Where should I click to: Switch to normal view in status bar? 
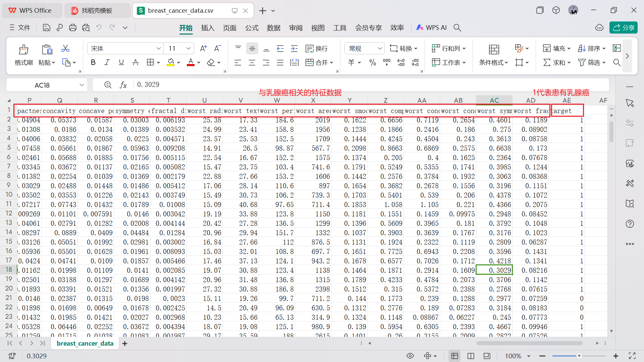point(454,356)
